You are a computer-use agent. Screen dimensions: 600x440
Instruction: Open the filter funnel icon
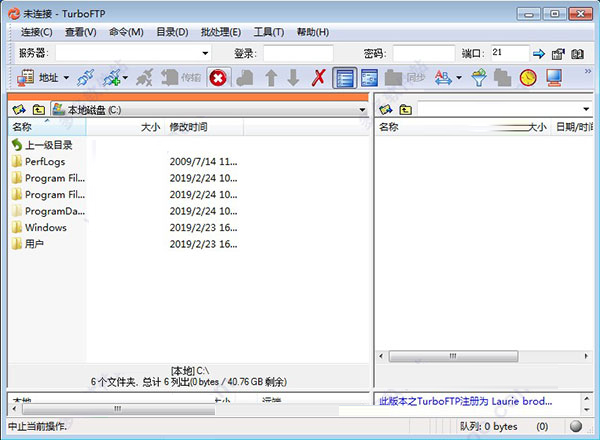coord(479,78)
